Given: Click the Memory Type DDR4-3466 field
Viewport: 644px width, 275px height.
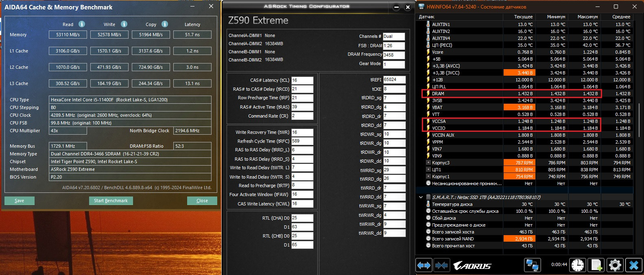Looking at the screenshot, I should [x=130, y=154].
